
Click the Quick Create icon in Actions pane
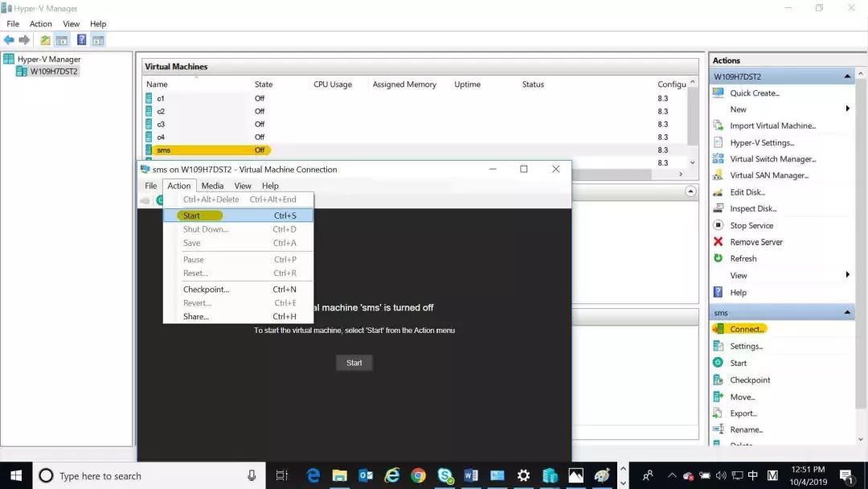(x=718, y=93)
